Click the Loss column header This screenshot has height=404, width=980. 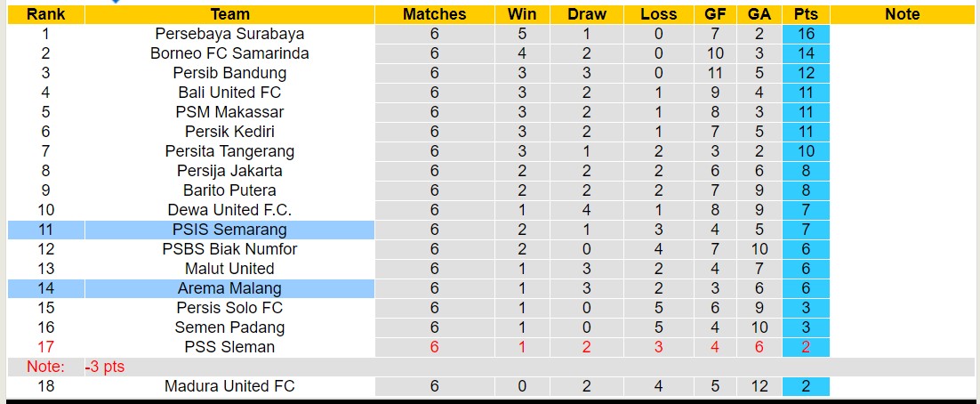658,14
